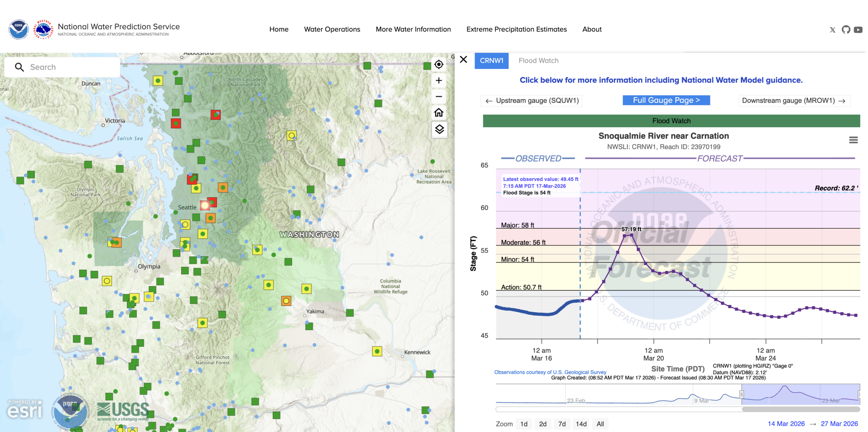Viewport: 868px width, 432px height.
Task: Go to Home page
Action: pos(279,29)
